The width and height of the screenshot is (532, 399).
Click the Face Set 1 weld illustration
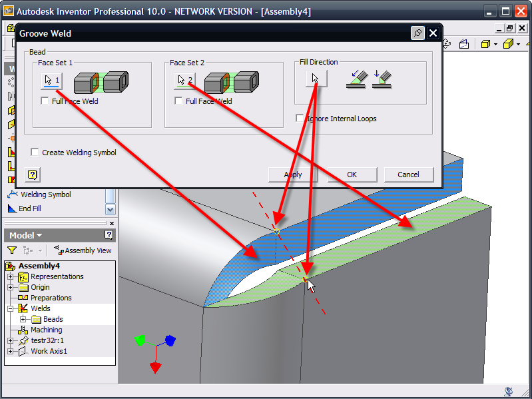(101, 82)
